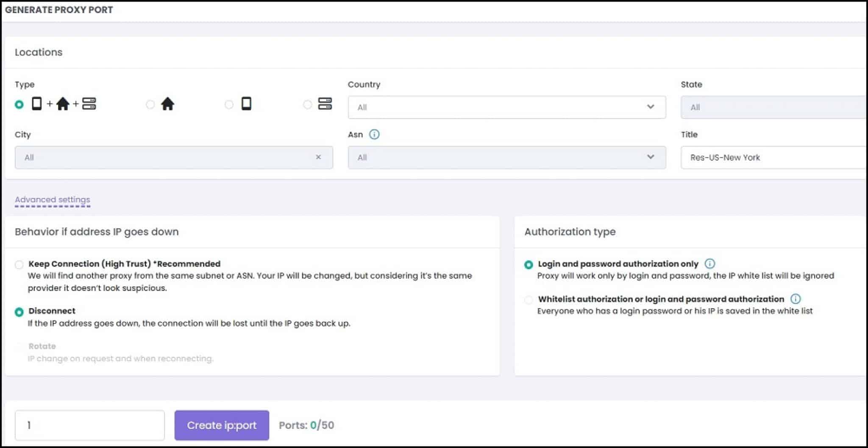Select Whitelist authorization or login radio option
Viewport: 868px width, 448px height.
coord(529,300)
